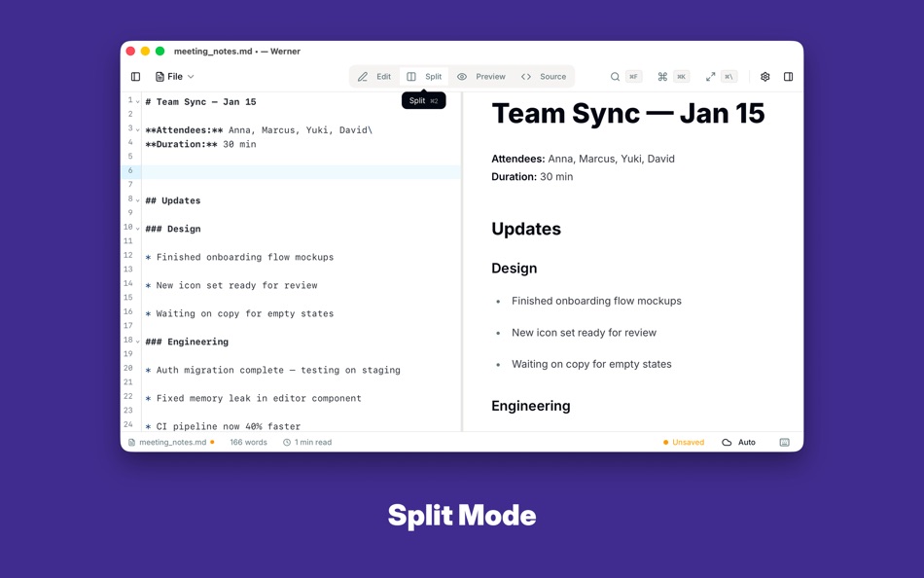Click the code brackets icon in Source tab
Viewport: 924px width, 578px height.
526,77
